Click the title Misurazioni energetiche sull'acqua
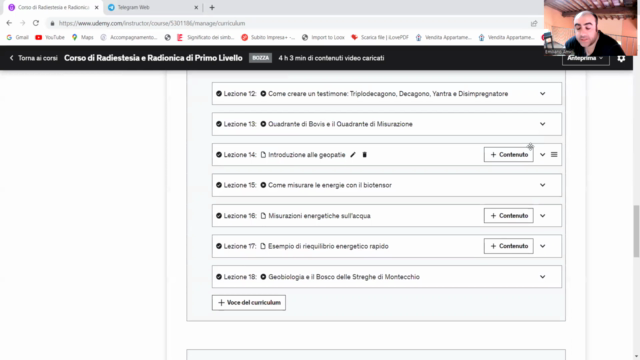The width and height of the screenshot is (640, 360). coord(319,216)
